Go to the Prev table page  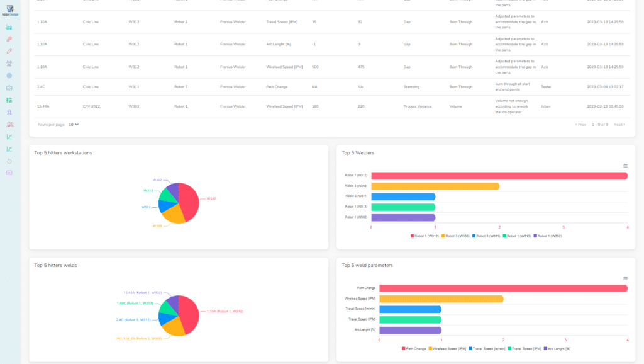[580, 125]
